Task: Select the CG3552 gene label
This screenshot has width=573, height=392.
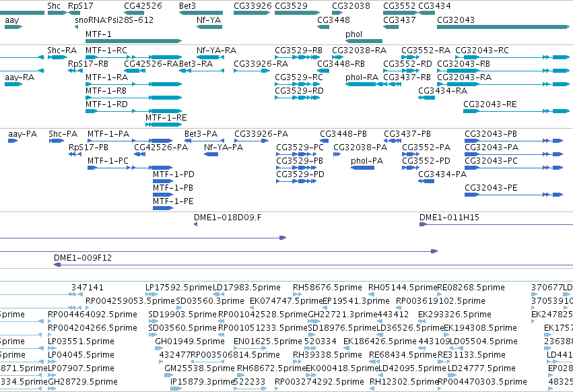Action: pos(399,6)
